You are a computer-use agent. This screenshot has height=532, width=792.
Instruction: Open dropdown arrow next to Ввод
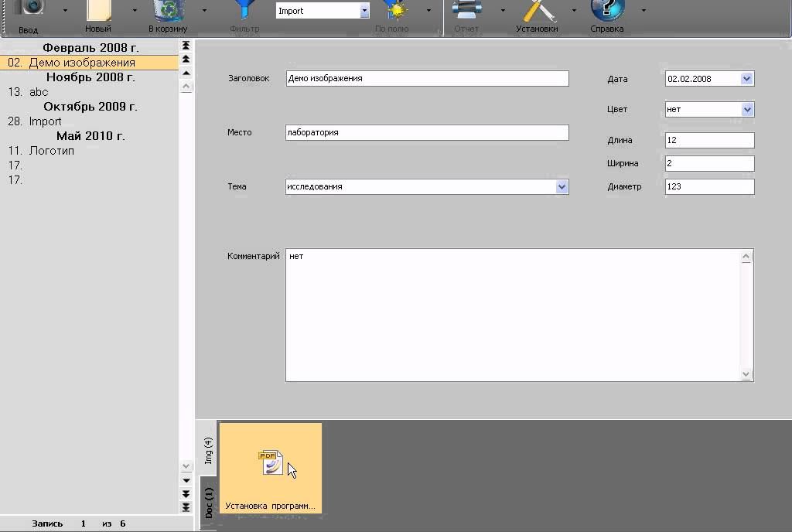65,10
